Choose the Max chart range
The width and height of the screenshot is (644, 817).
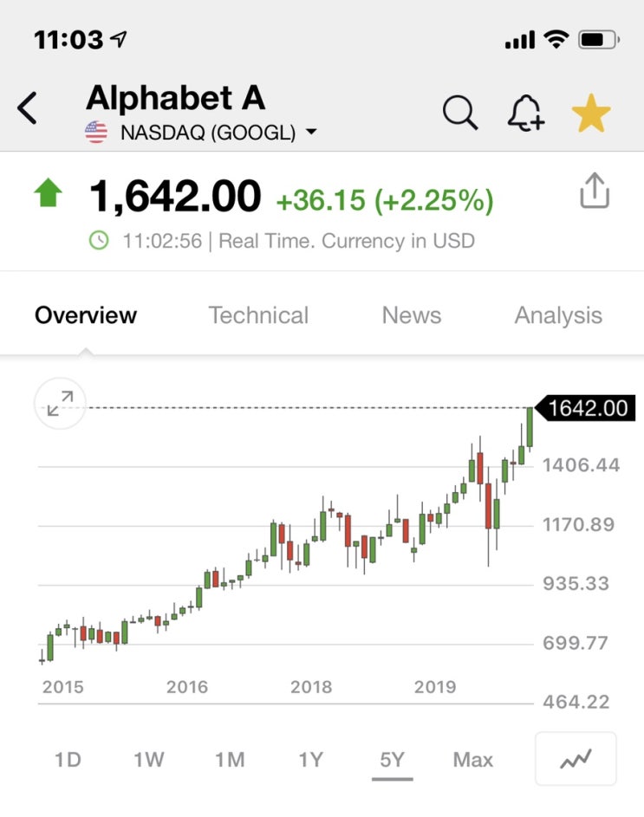(x=473, y=760)
